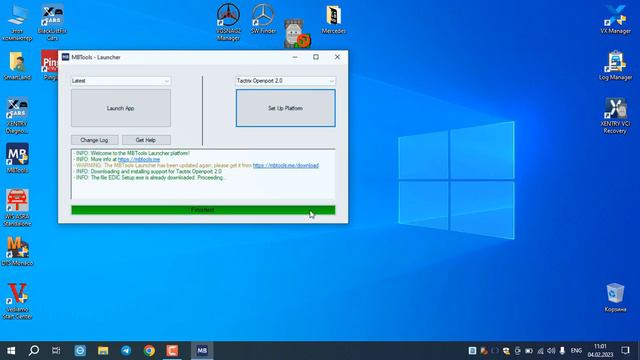The width and height of the screenshot is (640, 360).
Task: Open the Log Manager desktop shortcut
Action: [615, 65]
